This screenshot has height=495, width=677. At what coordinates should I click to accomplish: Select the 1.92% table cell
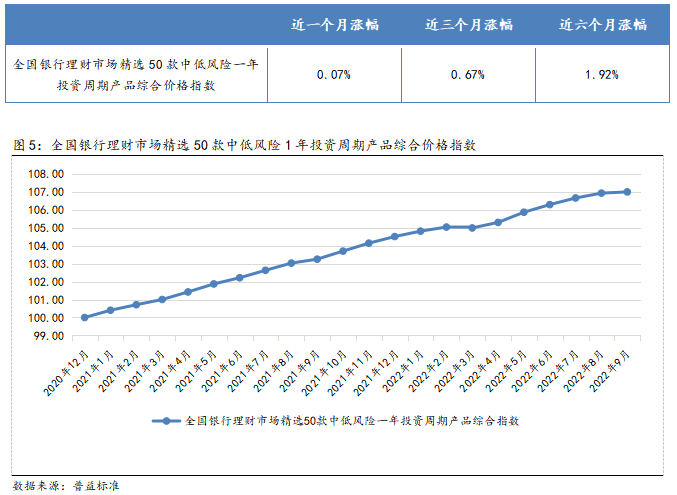tap(601, 75)
